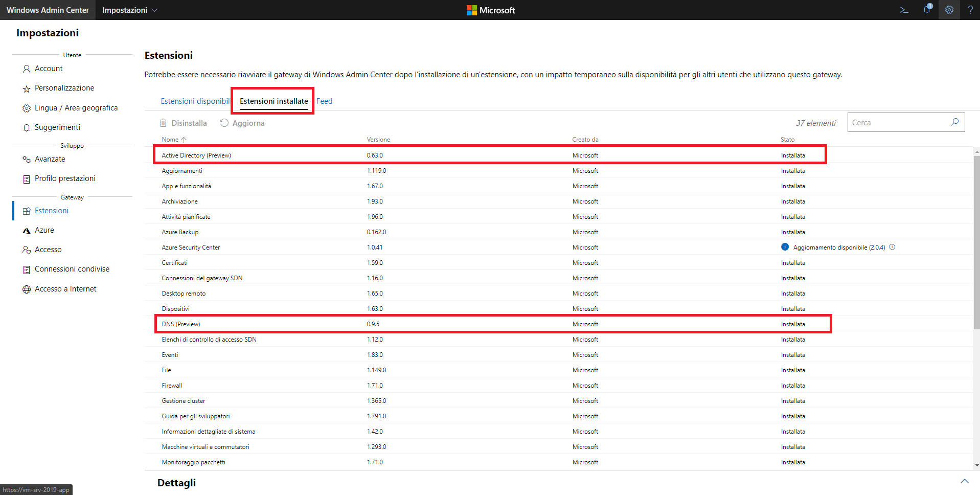Select the Attività pianificate row
980x495 pixels.
pos(559,216)
